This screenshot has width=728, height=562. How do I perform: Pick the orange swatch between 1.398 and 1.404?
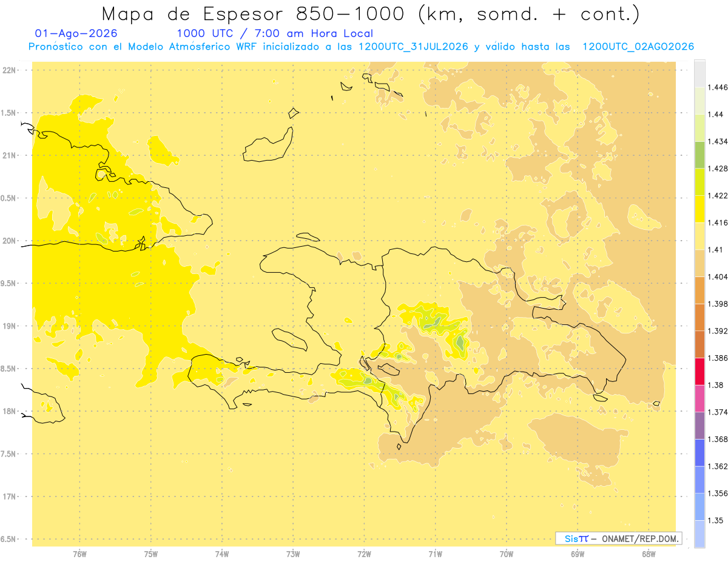699,290
